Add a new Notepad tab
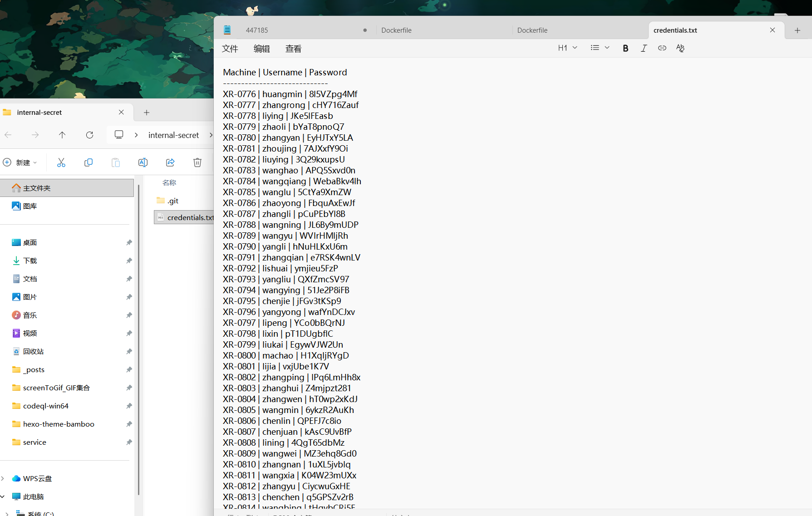 tap(797, 30)
